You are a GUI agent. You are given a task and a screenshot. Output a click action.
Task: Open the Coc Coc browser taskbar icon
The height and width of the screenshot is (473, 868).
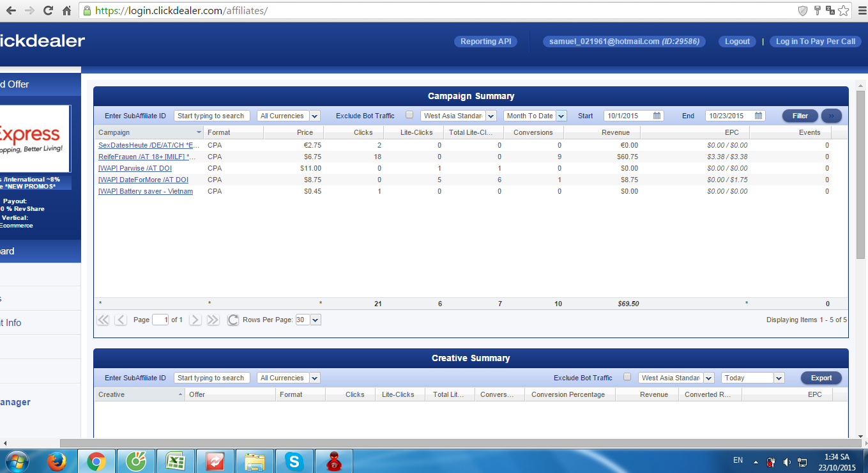pos(135,461)
